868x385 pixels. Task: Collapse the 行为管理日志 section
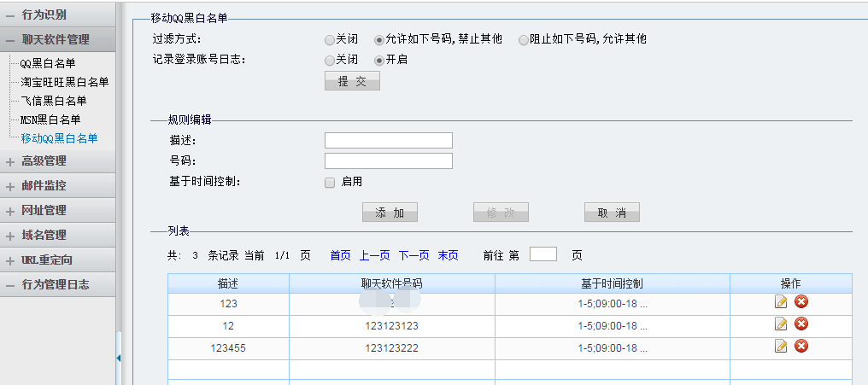(x=57, y=285)
